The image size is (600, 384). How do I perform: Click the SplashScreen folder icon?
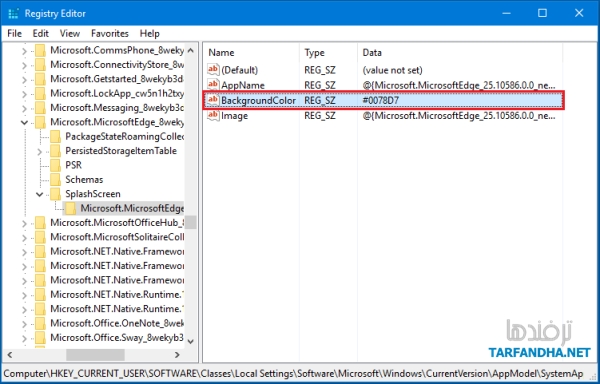[55, 194]
